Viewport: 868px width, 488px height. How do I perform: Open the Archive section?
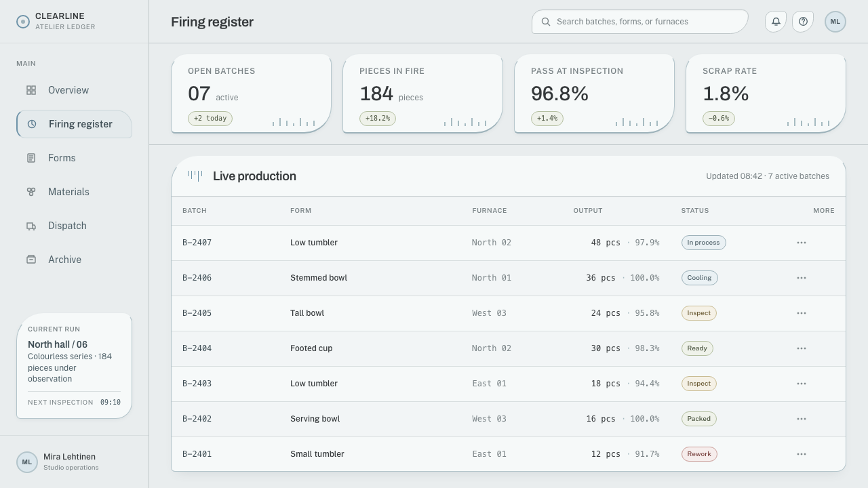coord(74,260)
